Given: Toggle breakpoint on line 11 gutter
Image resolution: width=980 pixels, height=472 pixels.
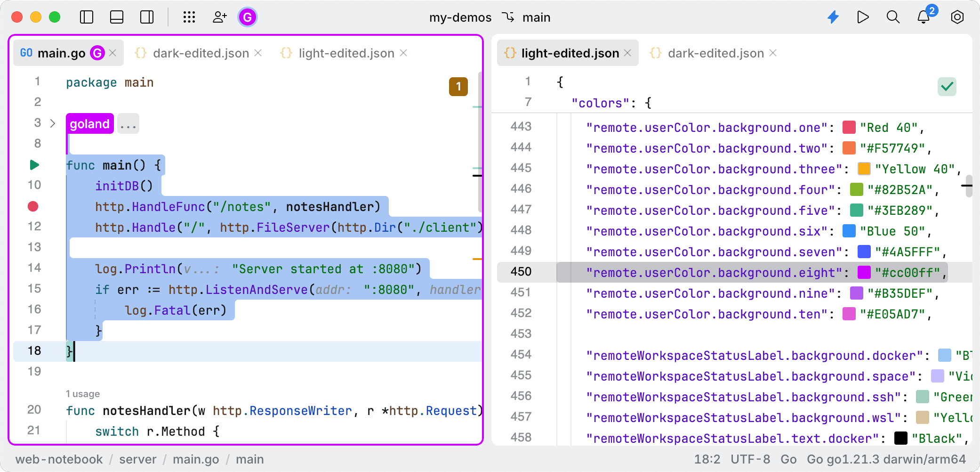Looking at the screenshot, I should 33,206.
